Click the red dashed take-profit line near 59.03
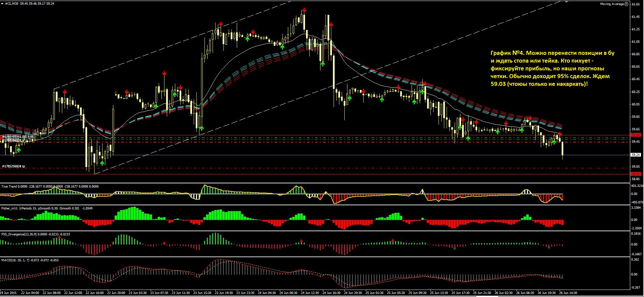Image resolution: width=644 pixels, height=297 pixels. click(x=314, y=168)
